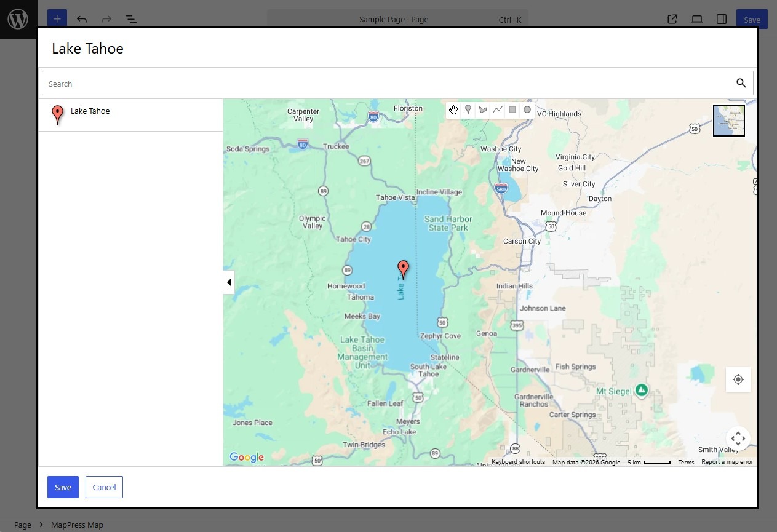777x532 pixels.
Task: Click Homewood label on map
Action: 346,286
